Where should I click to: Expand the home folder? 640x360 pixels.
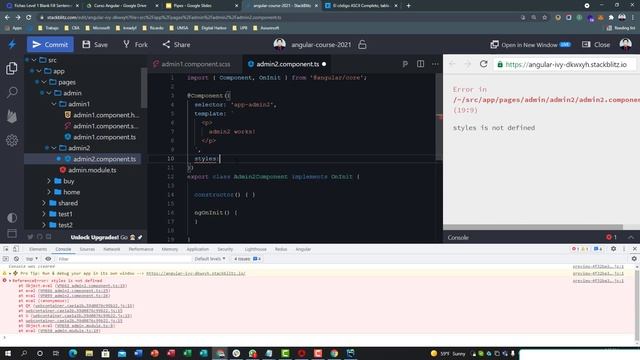click(x=49, y=192)
